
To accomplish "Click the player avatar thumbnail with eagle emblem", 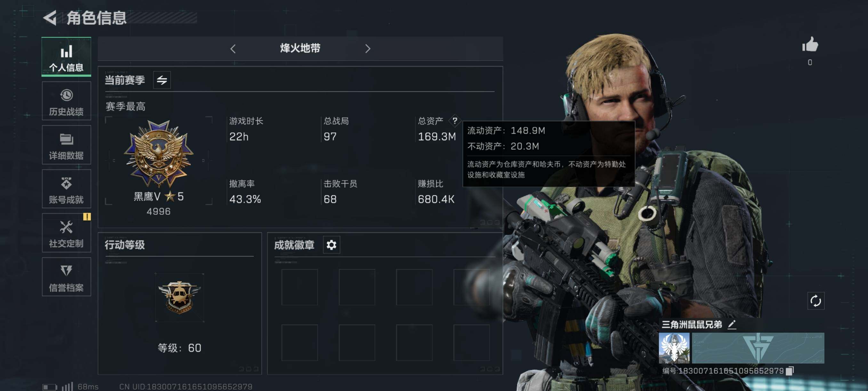I will pos(674,348).
